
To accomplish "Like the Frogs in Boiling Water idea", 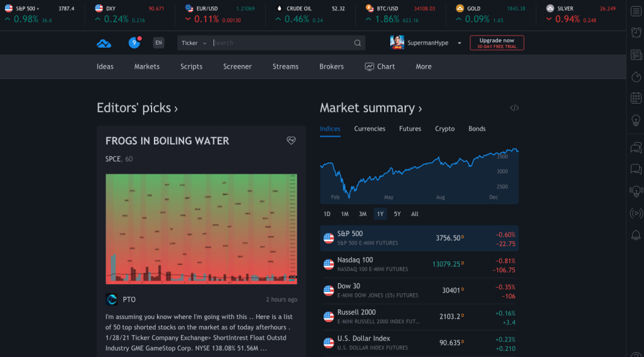I will pos(291,141).
